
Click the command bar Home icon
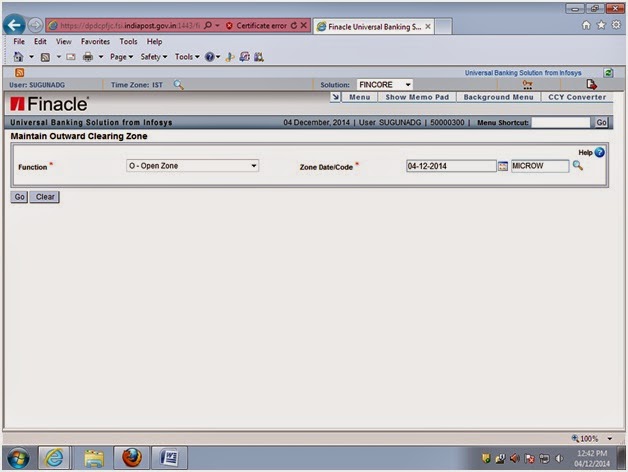pos(18,57)
